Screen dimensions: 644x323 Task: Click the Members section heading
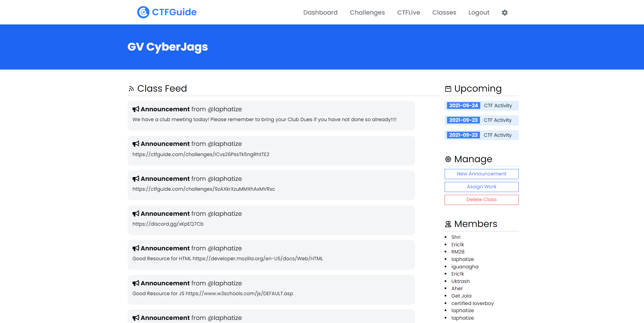point(476,224)
